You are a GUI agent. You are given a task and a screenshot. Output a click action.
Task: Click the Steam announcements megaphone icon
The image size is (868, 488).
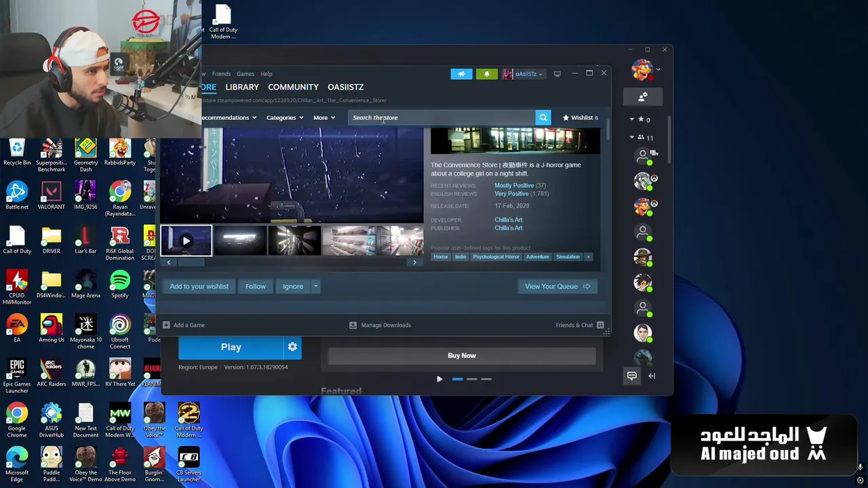point(461,74)
